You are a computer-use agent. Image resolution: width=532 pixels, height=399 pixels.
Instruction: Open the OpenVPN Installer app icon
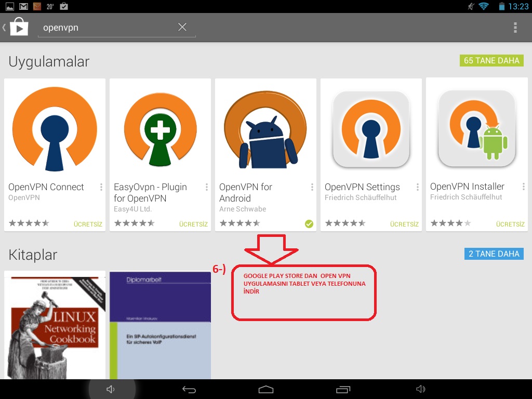click(x=477, y=129)
